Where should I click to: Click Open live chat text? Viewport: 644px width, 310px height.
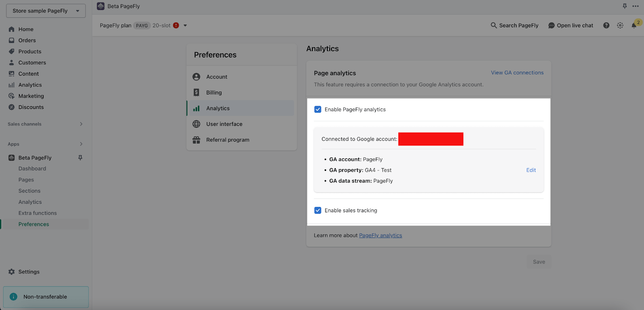(575, 25)
